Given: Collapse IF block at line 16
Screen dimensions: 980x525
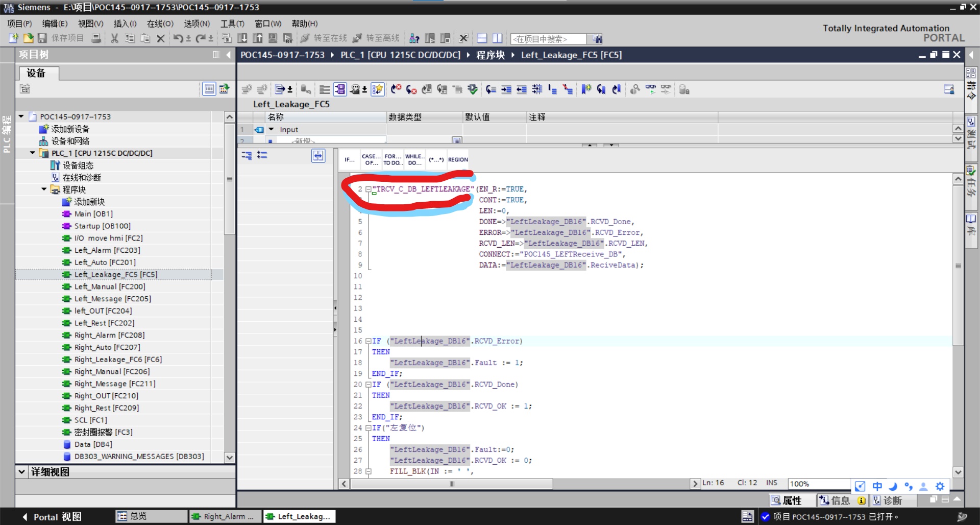Looking at the screenshot, I should pyautogui.click(x=368, y=341).
